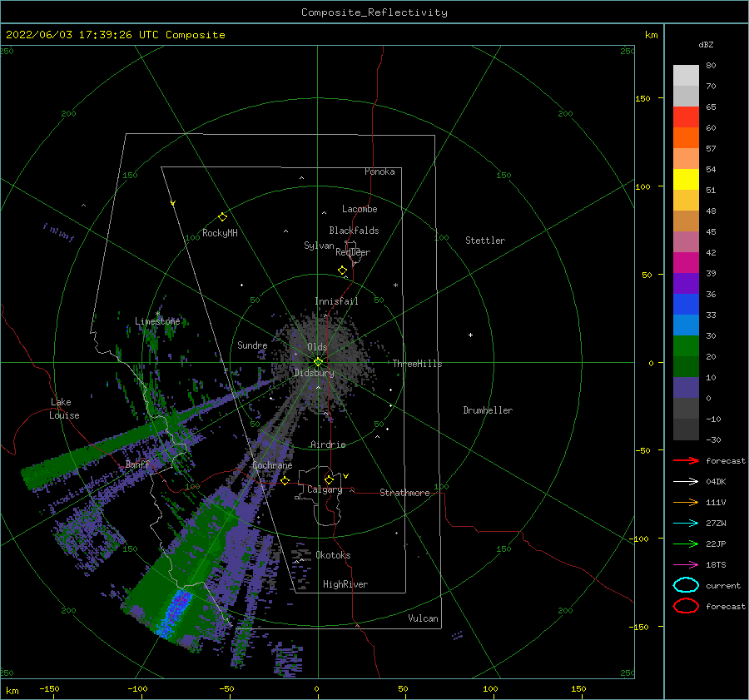Click the cyan 27ZW arrow icon
The image size is (749, 700).
(686, 524)
